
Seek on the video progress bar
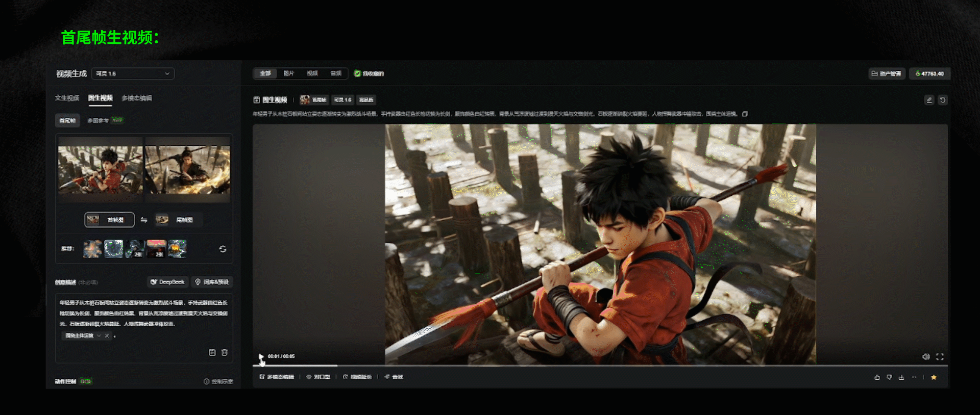[600, 366]
